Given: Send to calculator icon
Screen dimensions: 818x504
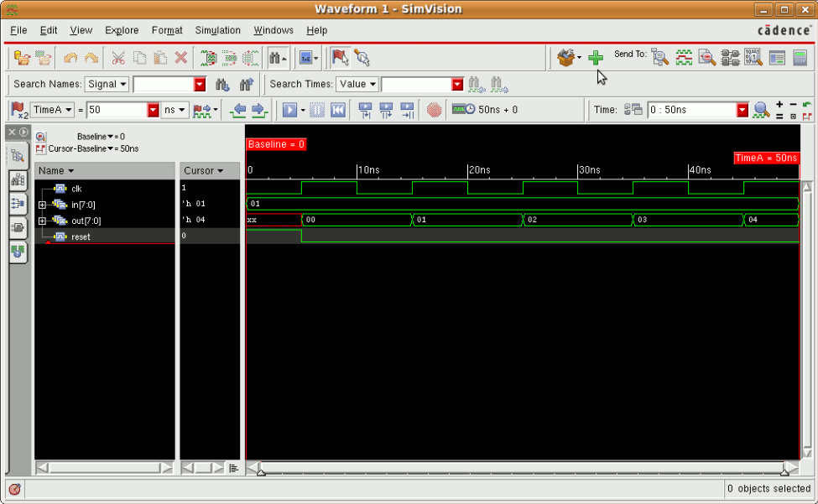Looking at the screenshot, I should point(800,57).
